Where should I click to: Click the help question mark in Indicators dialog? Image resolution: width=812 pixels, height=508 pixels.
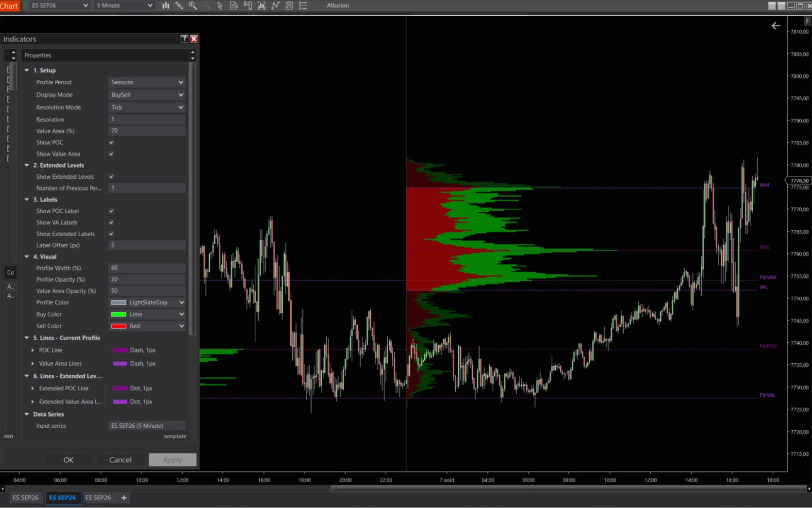184,39
